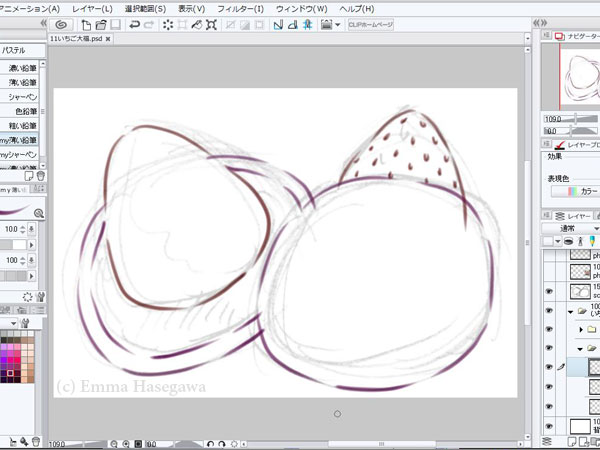The height and width of the screenshot is (450, 600).
Task: Pick the selected dark purple swatch
Action: pyautogui.click(x=11, y=373)
